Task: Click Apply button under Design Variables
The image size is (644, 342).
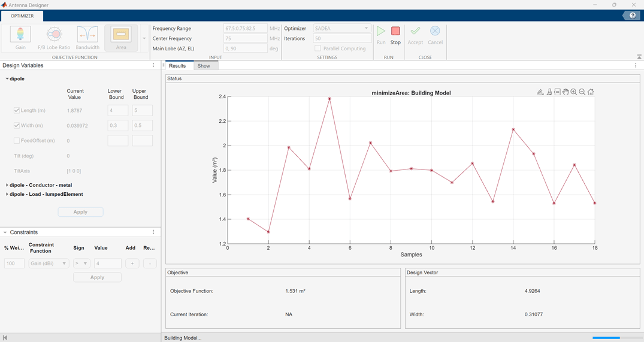Action: point(80,212)
